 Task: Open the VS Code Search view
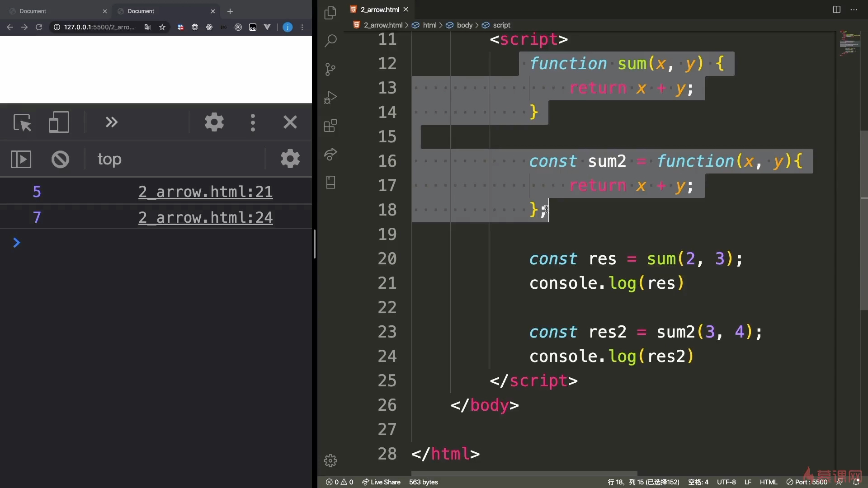330,41
